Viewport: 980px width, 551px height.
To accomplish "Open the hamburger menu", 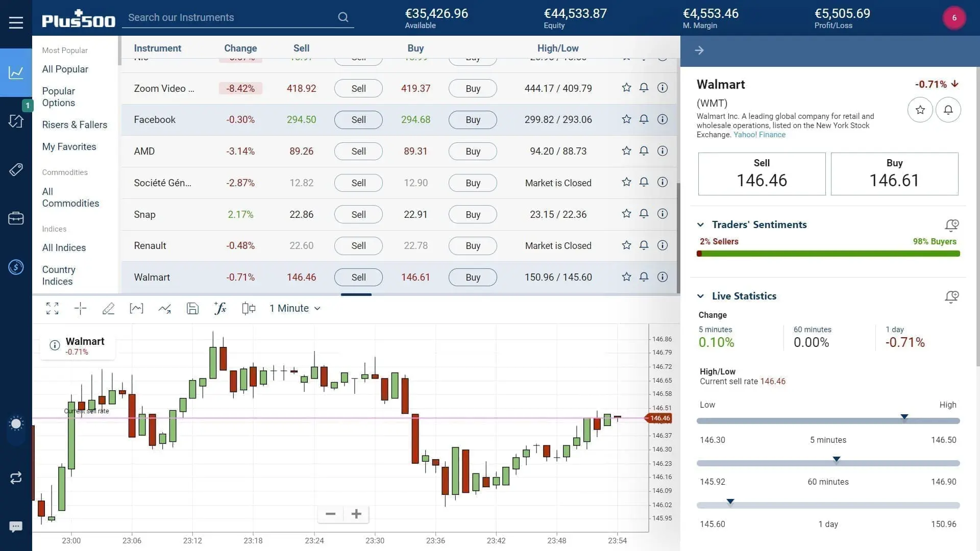I will point(16,22).
